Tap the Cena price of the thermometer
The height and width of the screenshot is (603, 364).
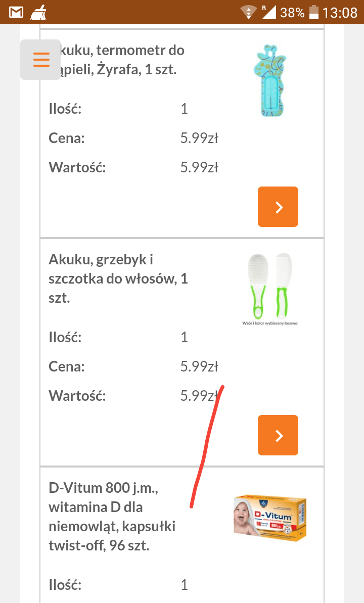click(x=199, y=138)
